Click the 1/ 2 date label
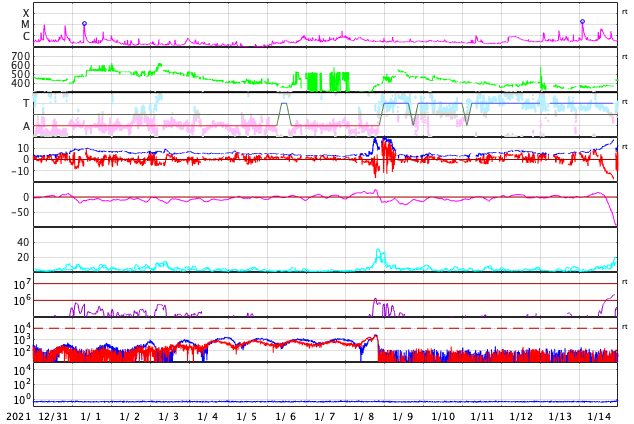 [x=130, y=417]
